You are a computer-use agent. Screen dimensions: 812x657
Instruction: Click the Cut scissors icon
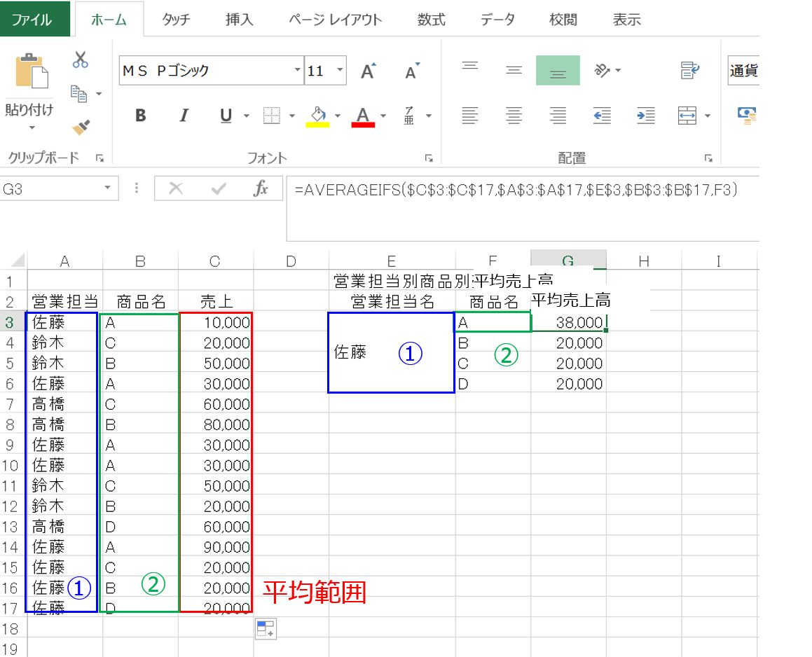[81, 60]
